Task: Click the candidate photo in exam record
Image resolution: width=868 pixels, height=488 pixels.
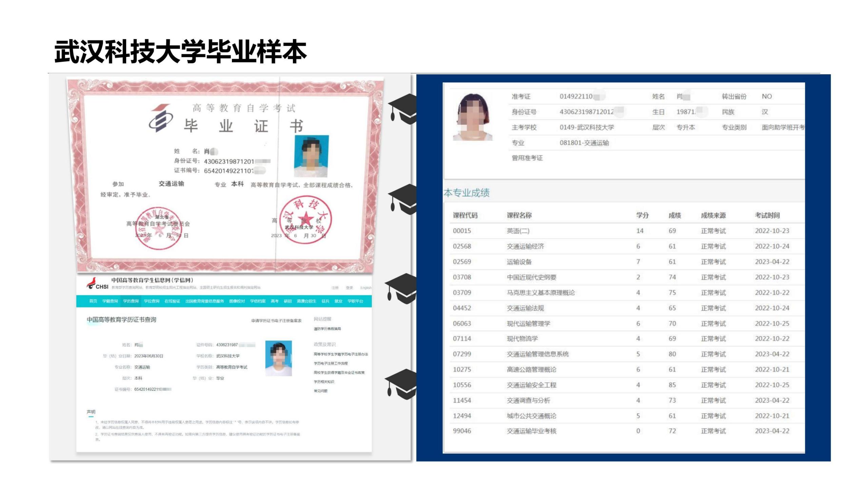Action: [x=473, y=117]
